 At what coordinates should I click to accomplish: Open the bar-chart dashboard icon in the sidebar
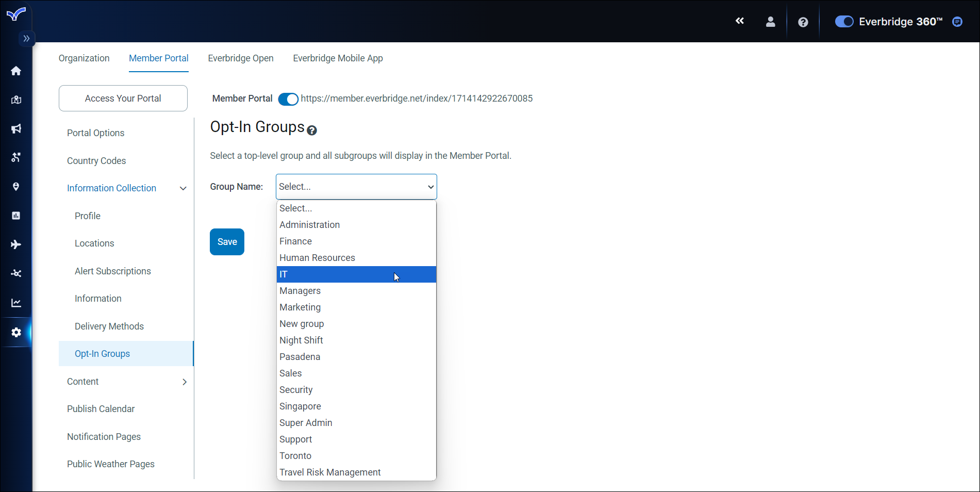coord(16,216)
